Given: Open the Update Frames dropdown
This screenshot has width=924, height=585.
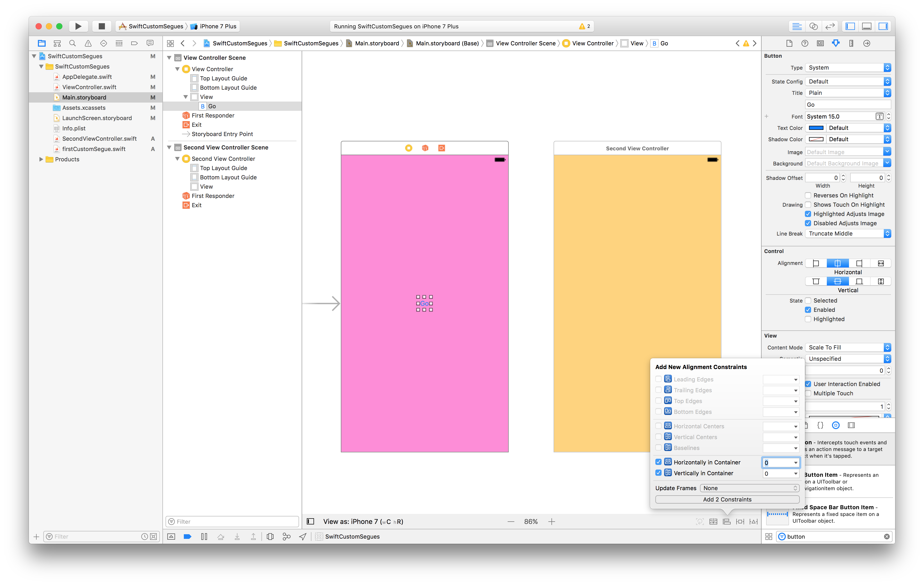Looking at the screenshot, I should (749, 488).
